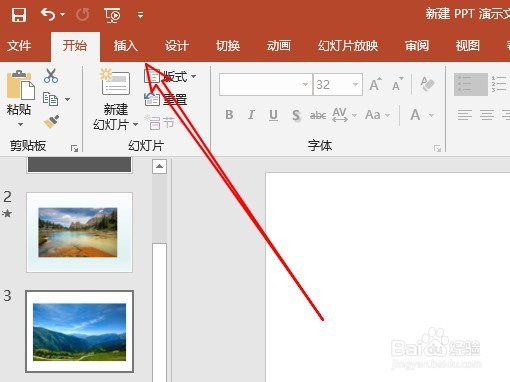The image size is (510, 382).
Task: Open the 审阅 tab
Action: [x=417, y=46]
